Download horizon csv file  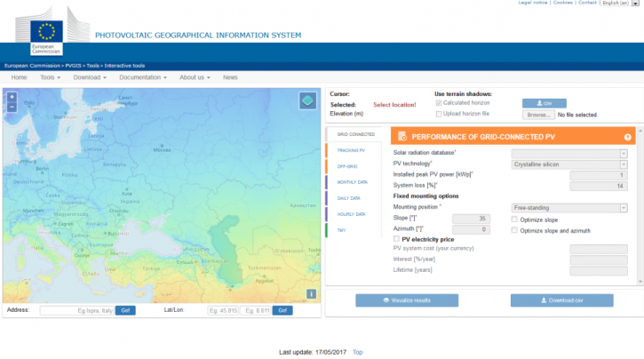pyautogui.click(x=544, y=103)
